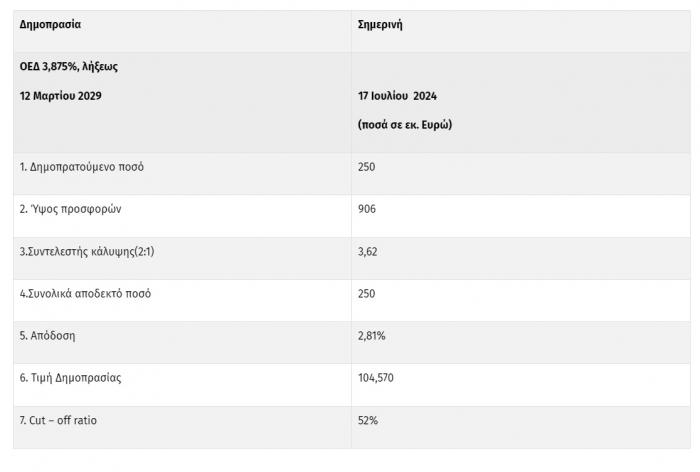Screen dimensions: 700x472
Task: Click the 3,62 coverage ratio value
Action: [x=367, y=252]
